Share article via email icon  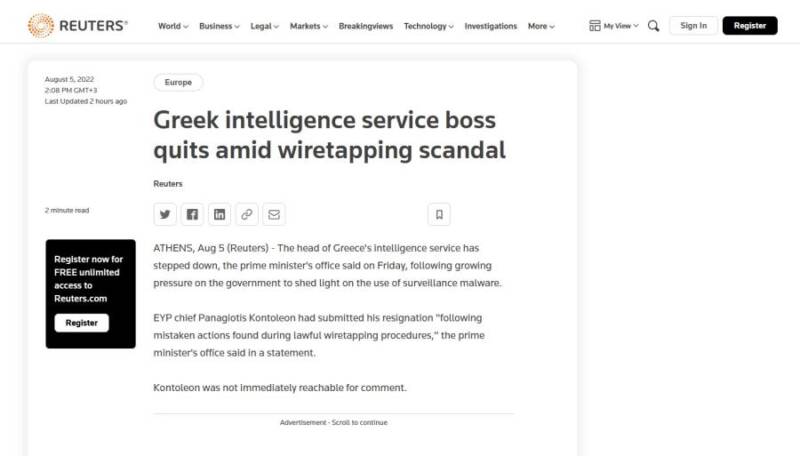(x=273, y=214)
